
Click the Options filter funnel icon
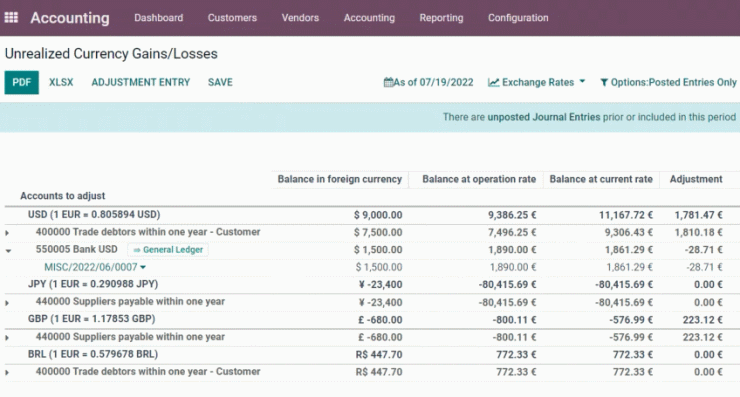click(x=604, y=83)
